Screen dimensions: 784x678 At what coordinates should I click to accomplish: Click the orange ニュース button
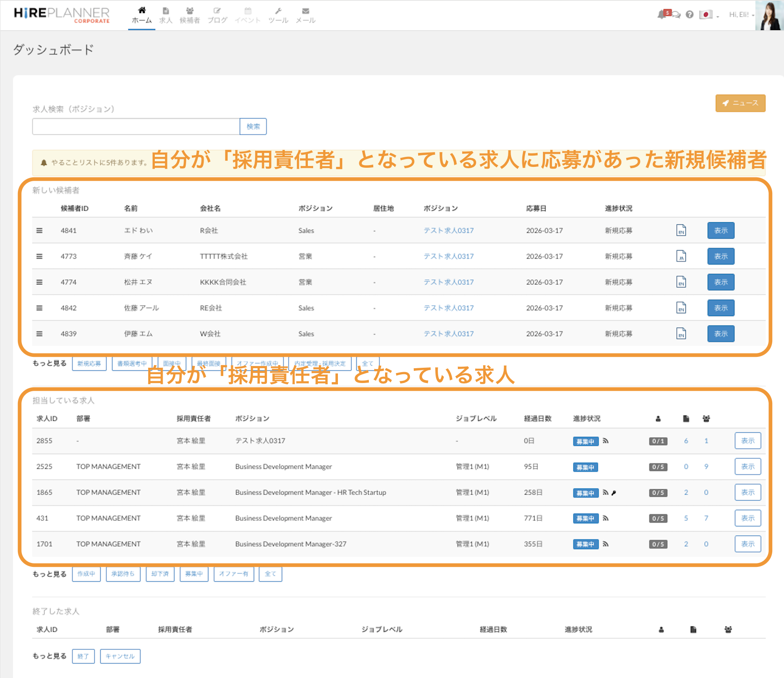(x=740, y=103)
